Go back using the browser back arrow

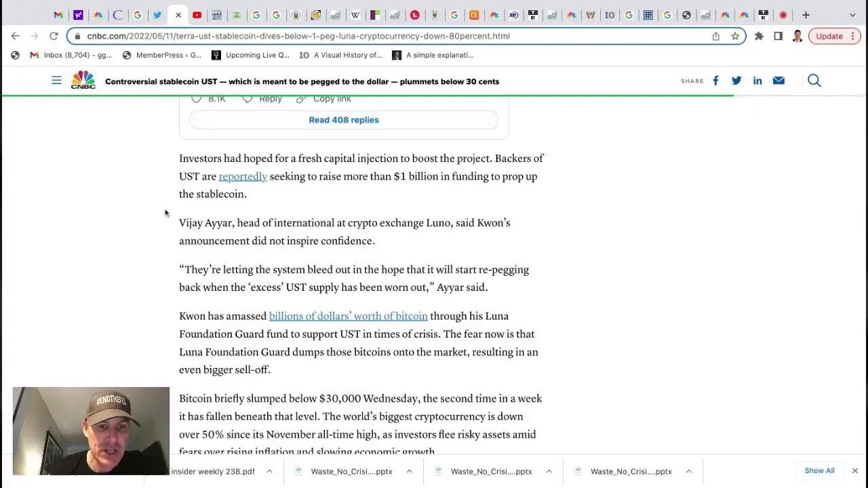click(x=15, y=36)
